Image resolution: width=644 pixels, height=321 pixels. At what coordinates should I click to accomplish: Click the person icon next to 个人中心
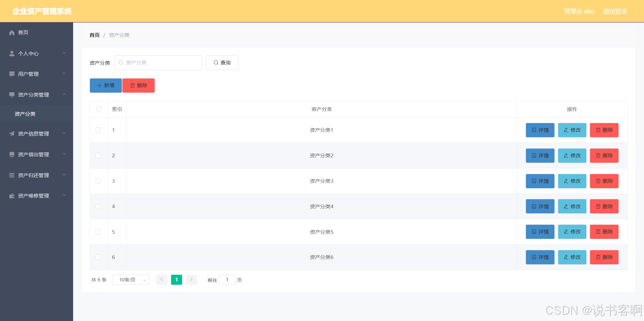(11, 53)
